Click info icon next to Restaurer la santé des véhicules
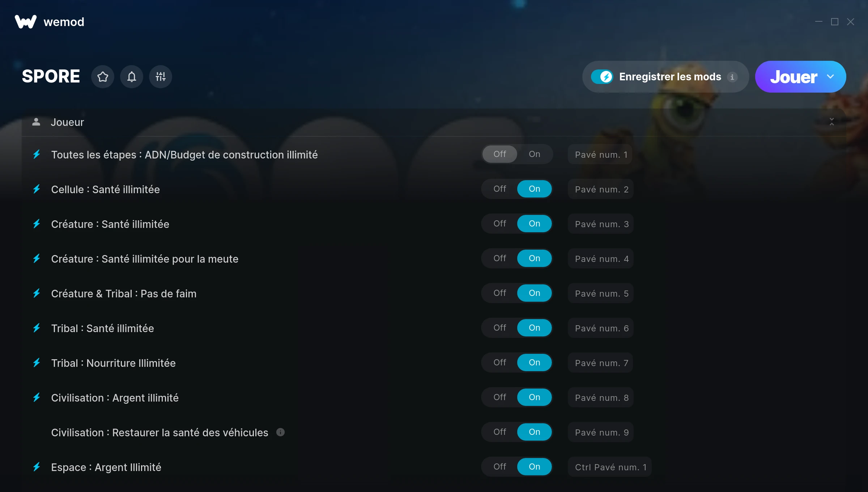868x492 pixels. click(280, 432)
